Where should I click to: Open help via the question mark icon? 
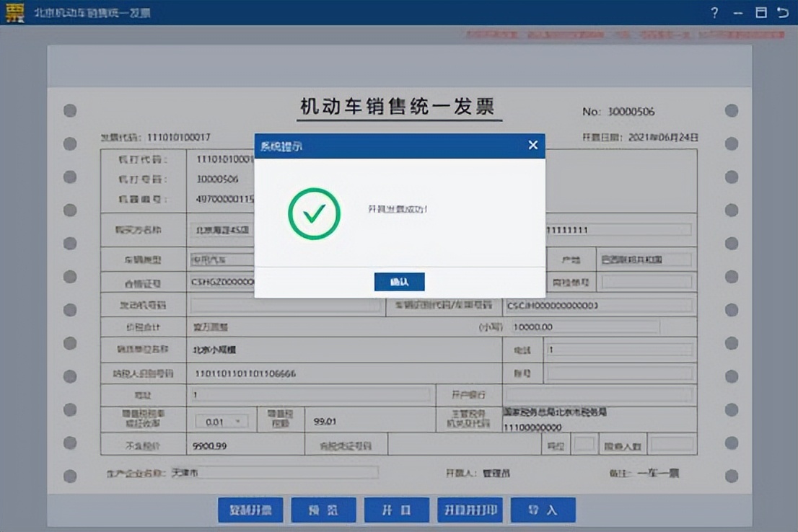coord(714,12)
